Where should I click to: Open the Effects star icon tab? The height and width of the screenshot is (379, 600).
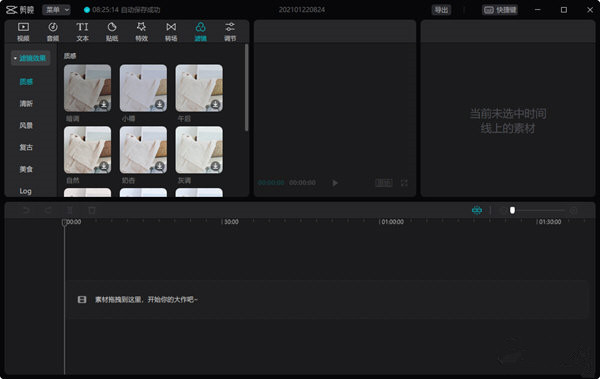[x=142, y=31]
